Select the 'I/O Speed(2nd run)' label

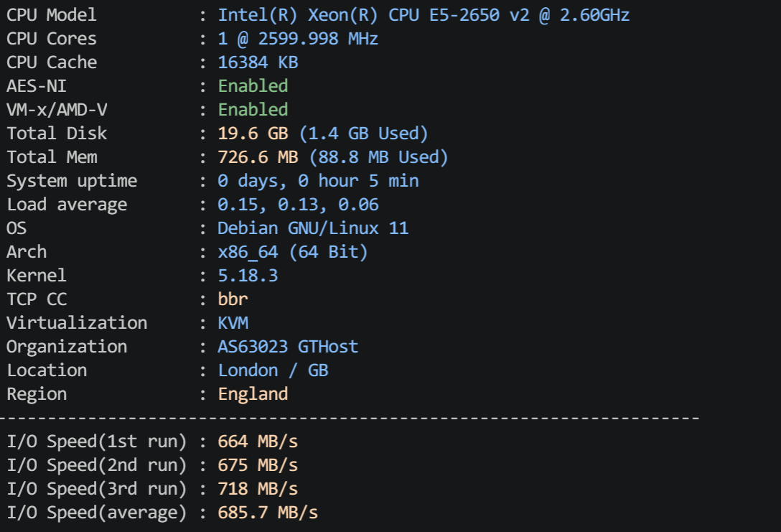click(97, 465)
